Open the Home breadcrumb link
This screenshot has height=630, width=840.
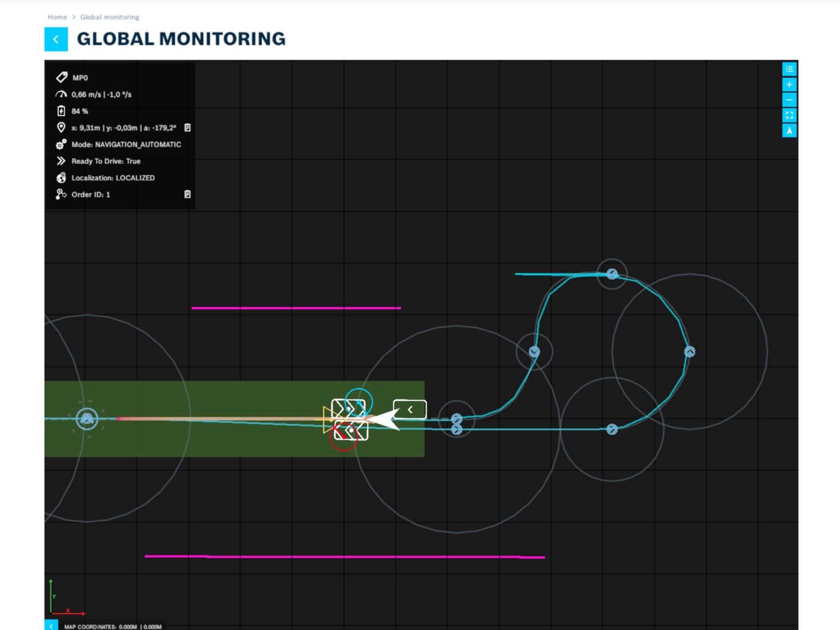pos(57,17)
